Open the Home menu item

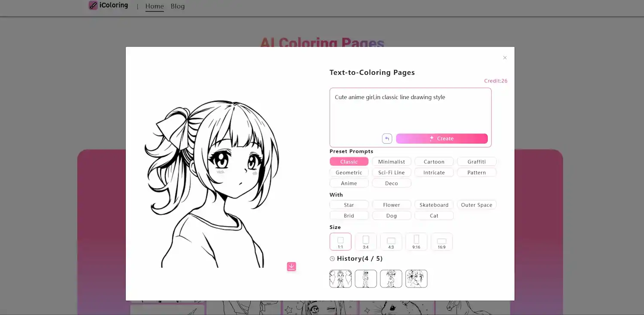click(x=154, y=6)
